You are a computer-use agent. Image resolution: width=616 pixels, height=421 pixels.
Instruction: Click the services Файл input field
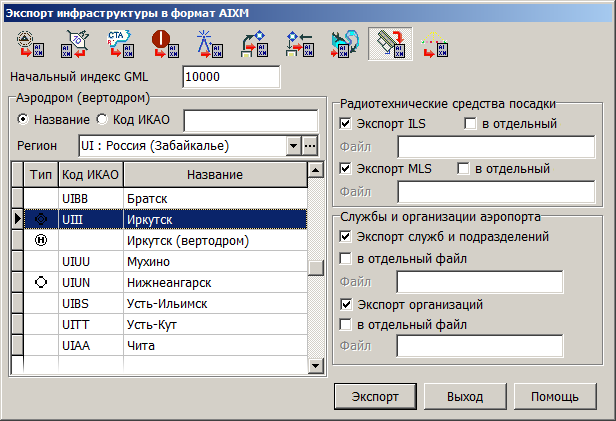480,282
